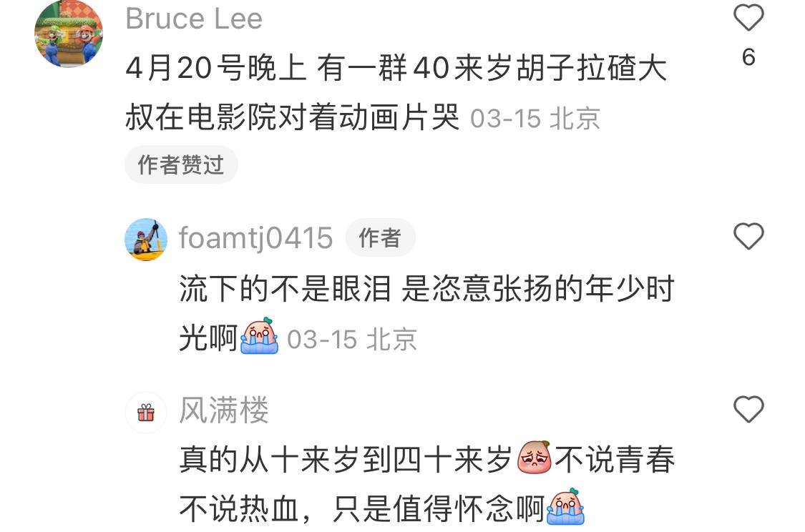
Task: Tap the 03-15 北京 timestamp on Bruce Lee's comment
Action: 535,119
